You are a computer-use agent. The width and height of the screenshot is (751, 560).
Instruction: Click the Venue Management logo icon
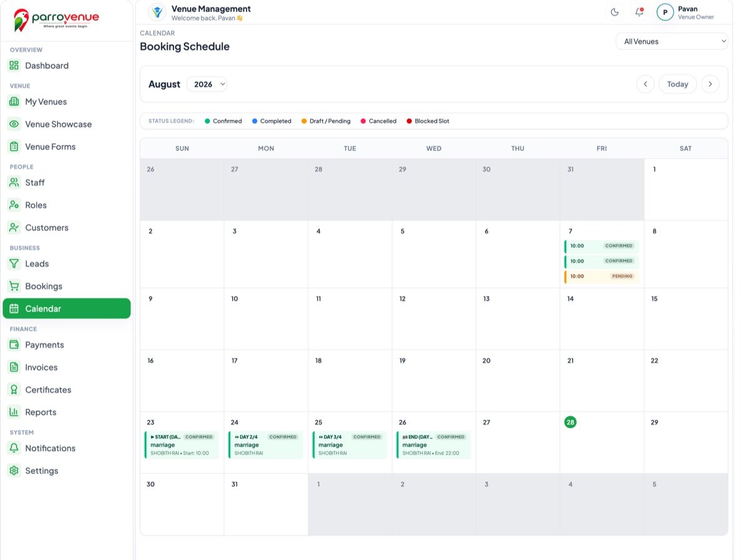(157, 12)
